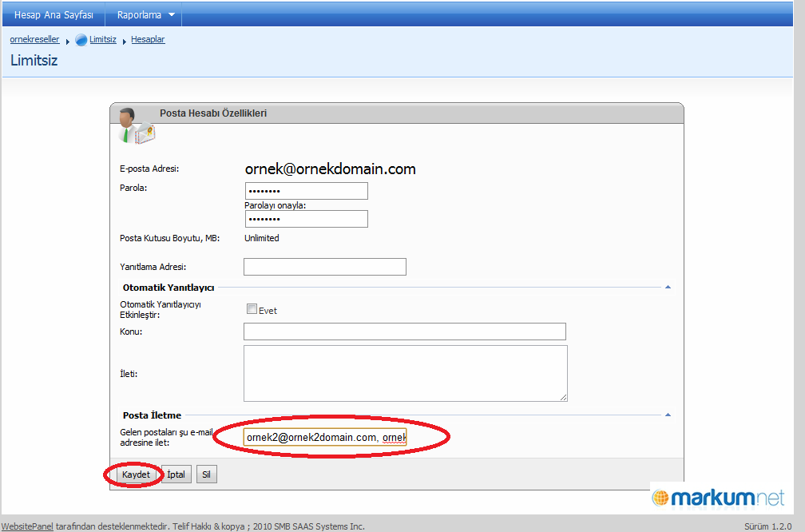Focus the Parolayı onayla confirm field

pos(307,219)
